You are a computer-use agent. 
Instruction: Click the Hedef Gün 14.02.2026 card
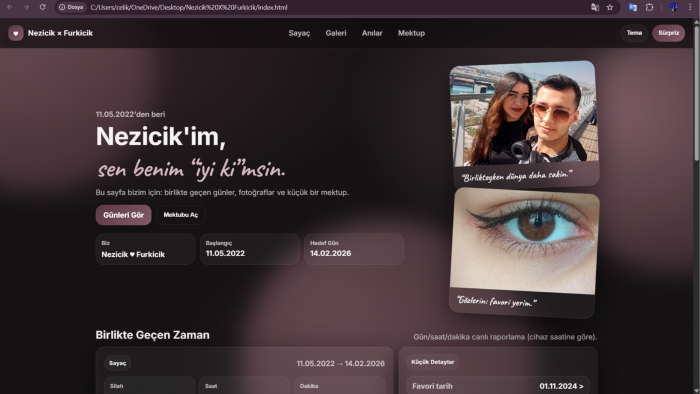click(x=354, y=249)
